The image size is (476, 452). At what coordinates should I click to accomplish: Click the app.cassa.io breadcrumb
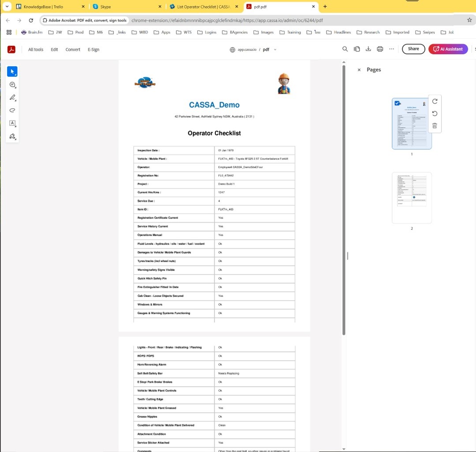coord(247,49)
